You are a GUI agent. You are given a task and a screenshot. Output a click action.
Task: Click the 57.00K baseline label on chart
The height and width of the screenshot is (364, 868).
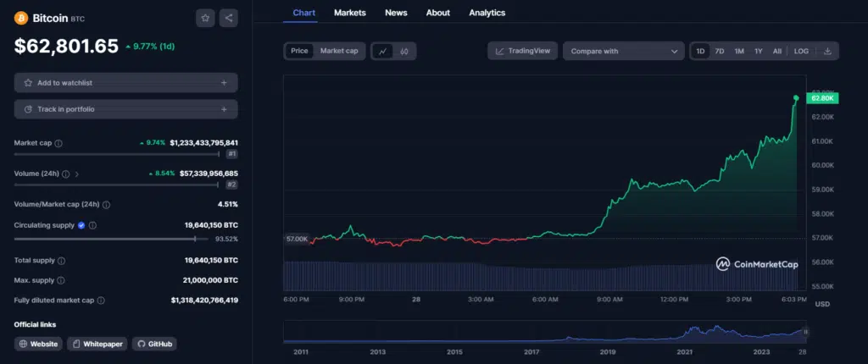297,239
